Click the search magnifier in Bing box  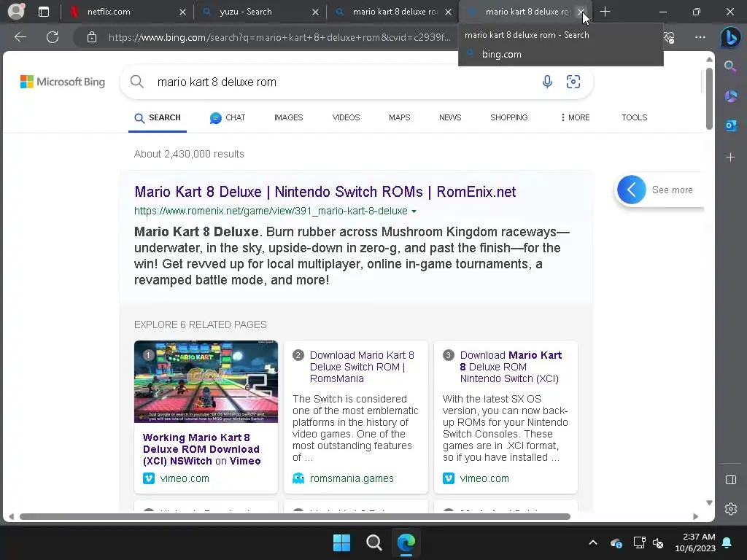(x=136, y=82)
